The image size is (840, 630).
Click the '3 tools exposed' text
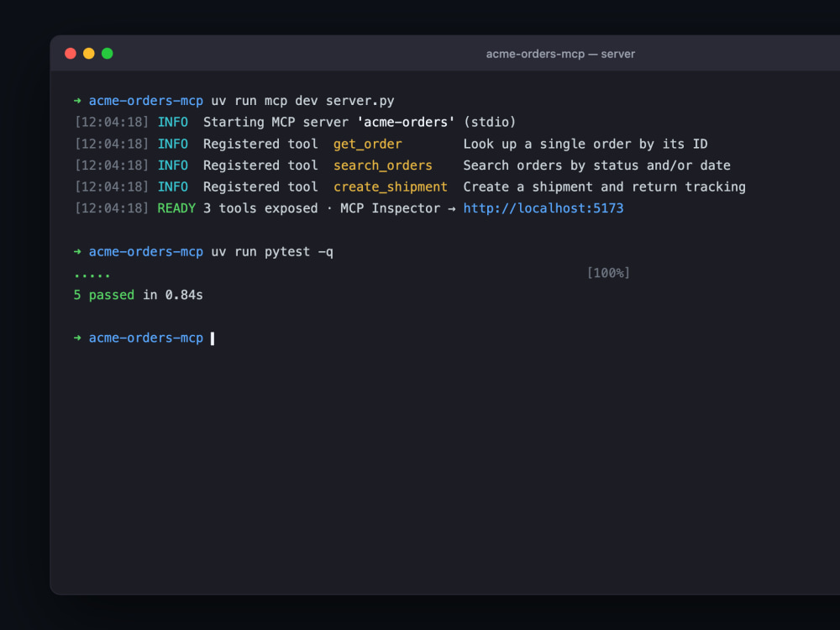pyautogui.click(x=260, y=208)
